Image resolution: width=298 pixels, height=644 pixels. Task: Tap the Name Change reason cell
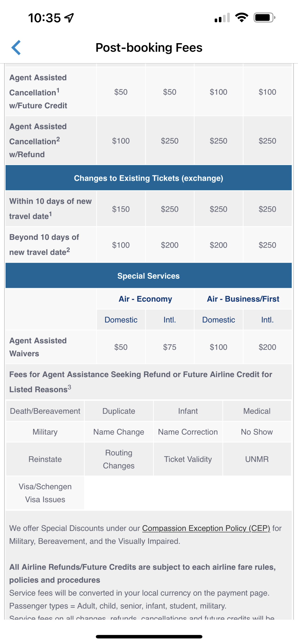[119, 432]
